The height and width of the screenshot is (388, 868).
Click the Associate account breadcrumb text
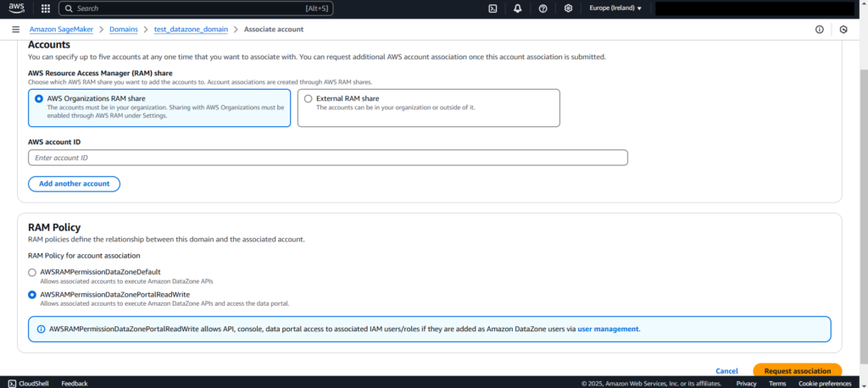274,30
